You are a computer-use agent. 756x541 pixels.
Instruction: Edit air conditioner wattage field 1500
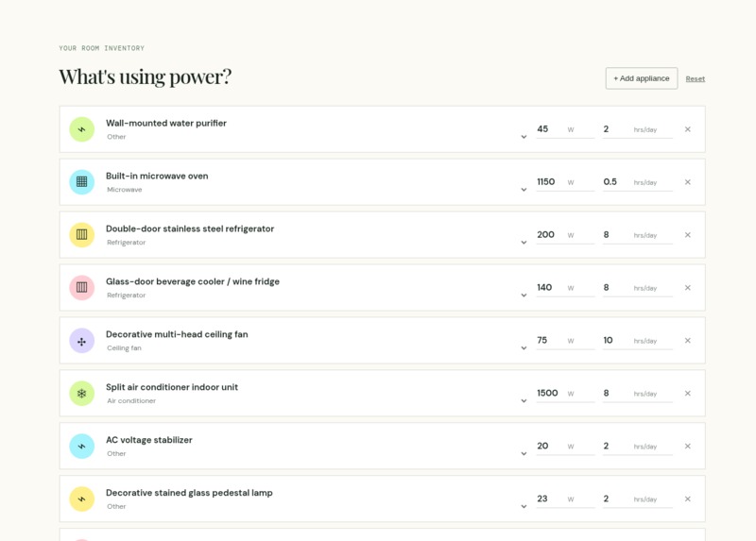point(565,393)
